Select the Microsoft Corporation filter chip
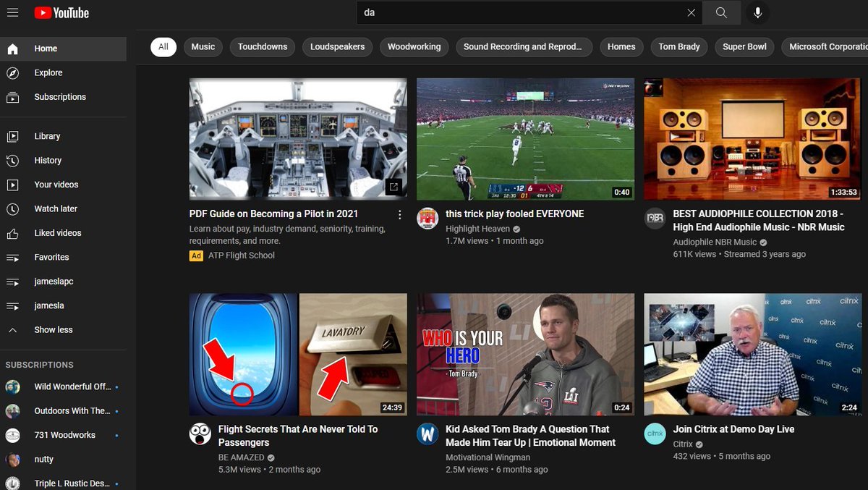 825,46
